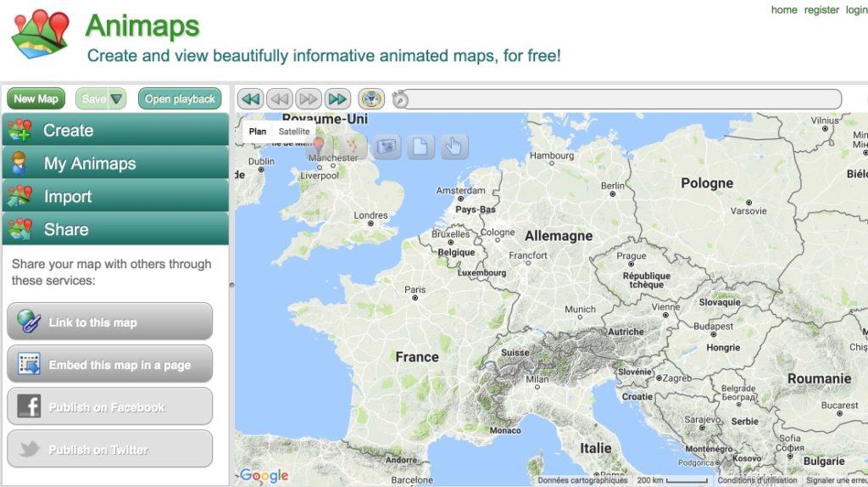
Task: Collapse the Share panel section
Action: pos(115,229)
